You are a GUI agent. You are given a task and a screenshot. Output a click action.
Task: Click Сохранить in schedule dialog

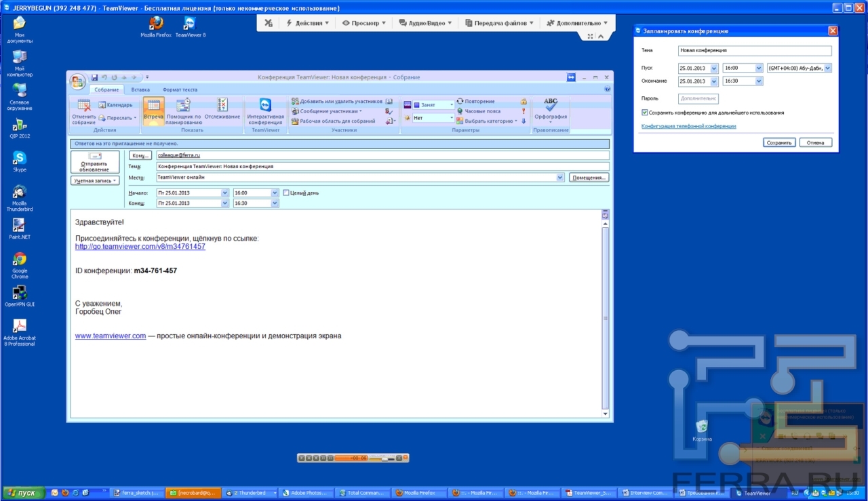pyautogui.click(x=778, y=142)
